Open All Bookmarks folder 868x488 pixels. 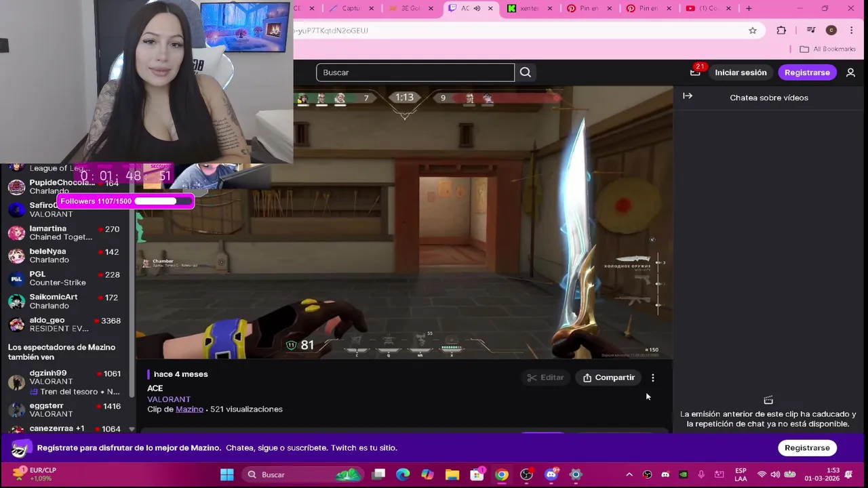tap(827, 49)
